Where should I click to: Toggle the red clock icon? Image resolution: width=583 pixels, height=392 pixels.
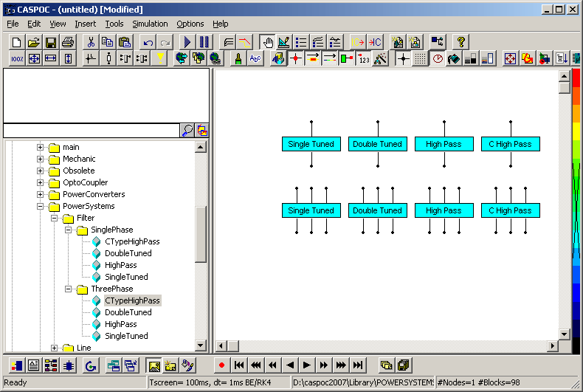coord(438,58)
